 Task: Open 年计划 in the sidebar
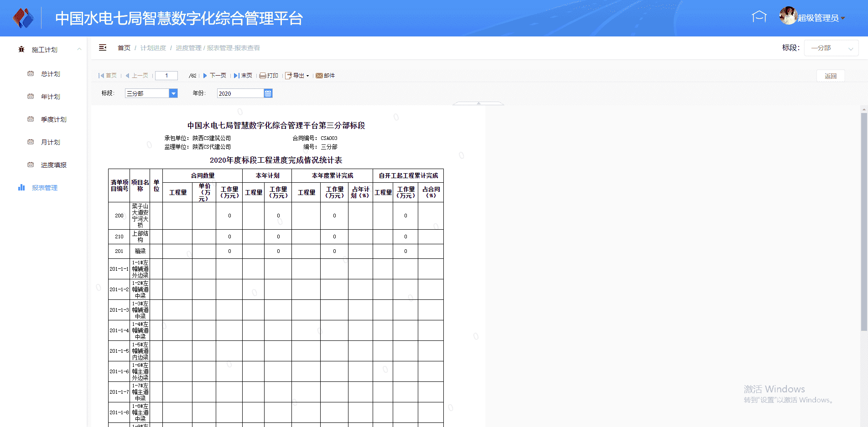tap(50, 97)
